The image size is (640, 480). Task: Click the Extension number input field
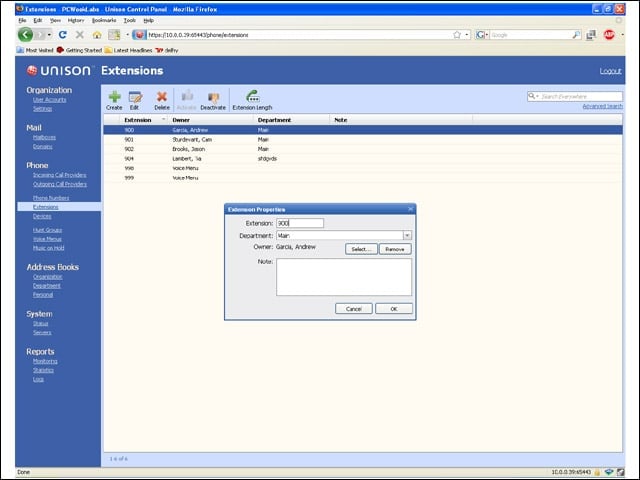pyautogui.click(x=300, y=223)
